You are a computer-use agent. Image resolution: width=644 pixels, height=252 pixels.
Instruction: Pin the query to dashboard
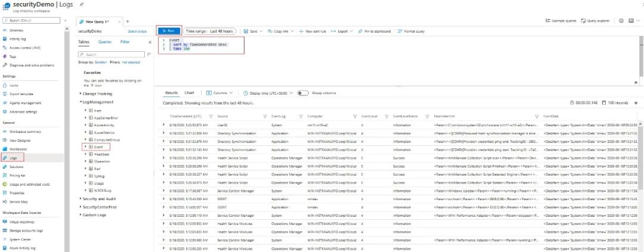[x=374, y=31]
